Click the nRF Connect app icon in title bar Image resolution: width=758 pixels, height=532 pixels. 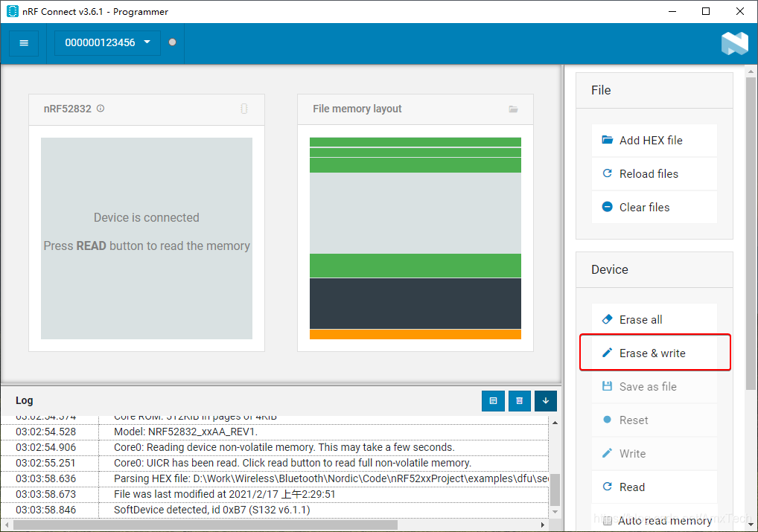[12, 11]
